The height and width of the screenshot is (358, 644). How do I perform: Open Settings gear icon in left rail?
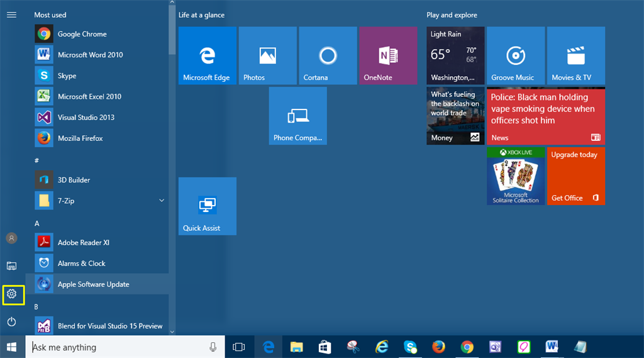[x=11, y=294]
